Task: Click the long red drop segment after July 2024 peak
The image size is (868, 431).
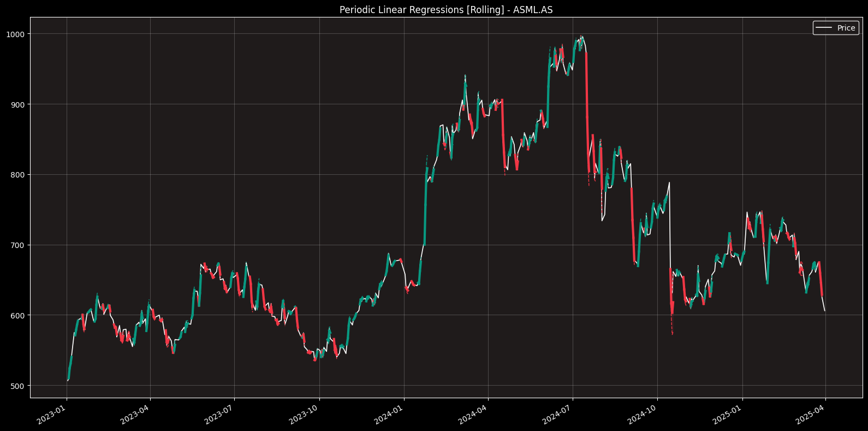Action: click(587, 112)
